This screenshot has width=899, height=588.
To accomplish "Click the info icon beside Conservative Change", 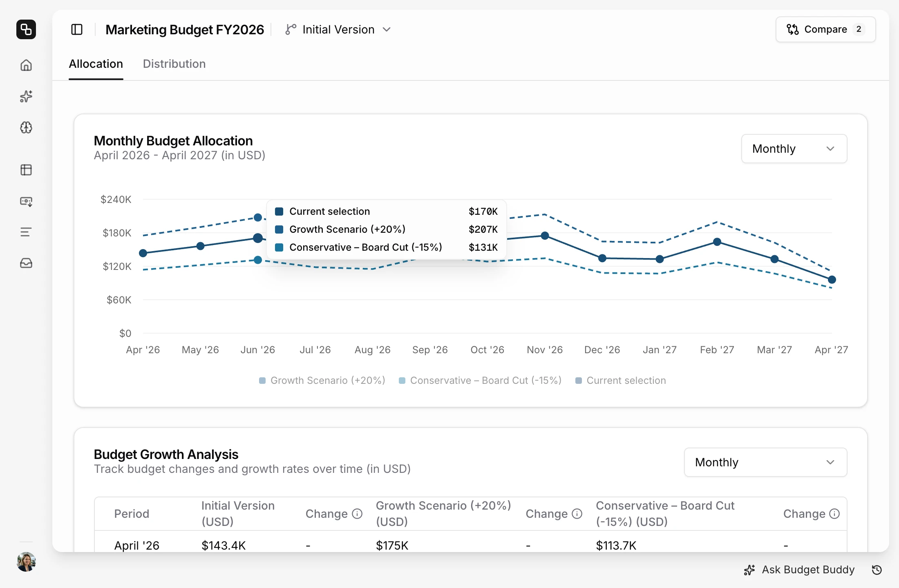I will pyautogui.click(x=834, y=514).
